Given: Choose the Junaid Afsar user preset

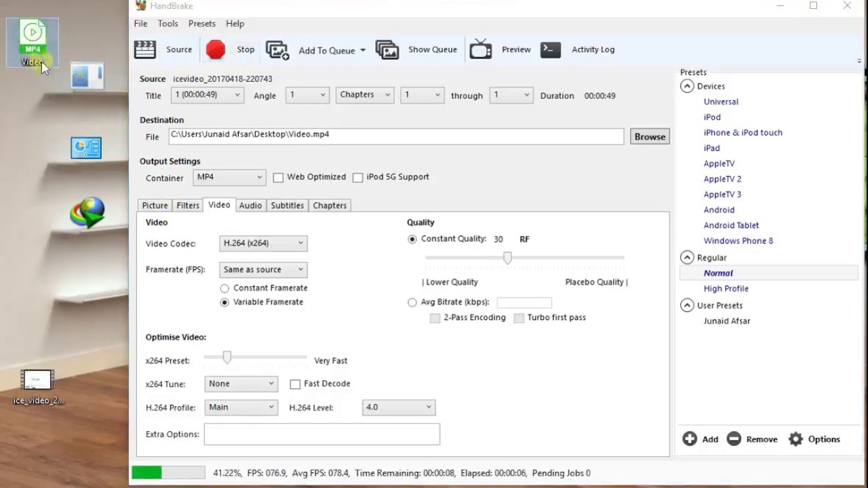Looking at the screenshot, I should (x=727, y=321).
